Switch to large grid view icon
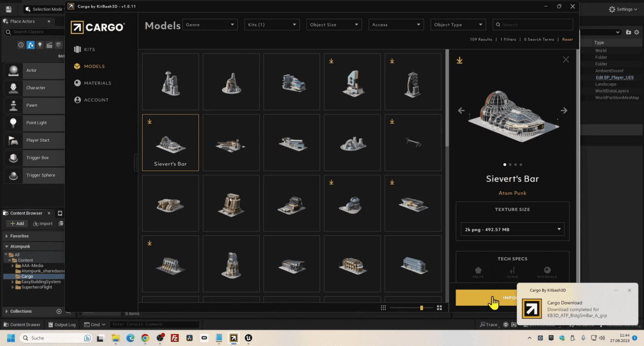Screen dimensions: 644x346 click(x=439, y=308)
